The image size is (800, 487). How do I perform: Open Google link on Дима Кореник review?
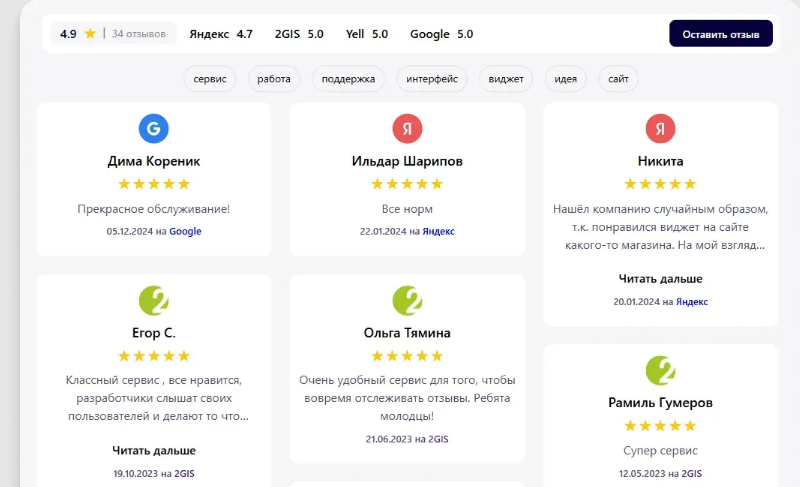(185, 231)
